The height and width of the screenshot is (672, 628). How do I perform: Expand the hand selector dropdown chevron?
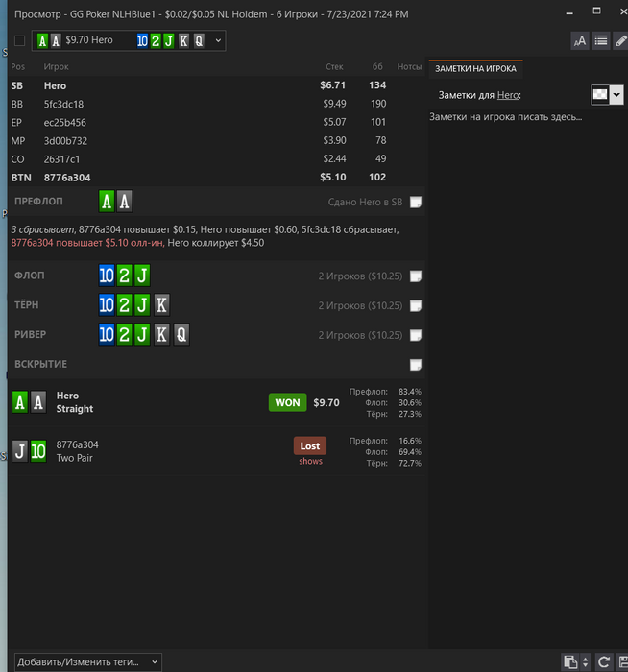218,40
